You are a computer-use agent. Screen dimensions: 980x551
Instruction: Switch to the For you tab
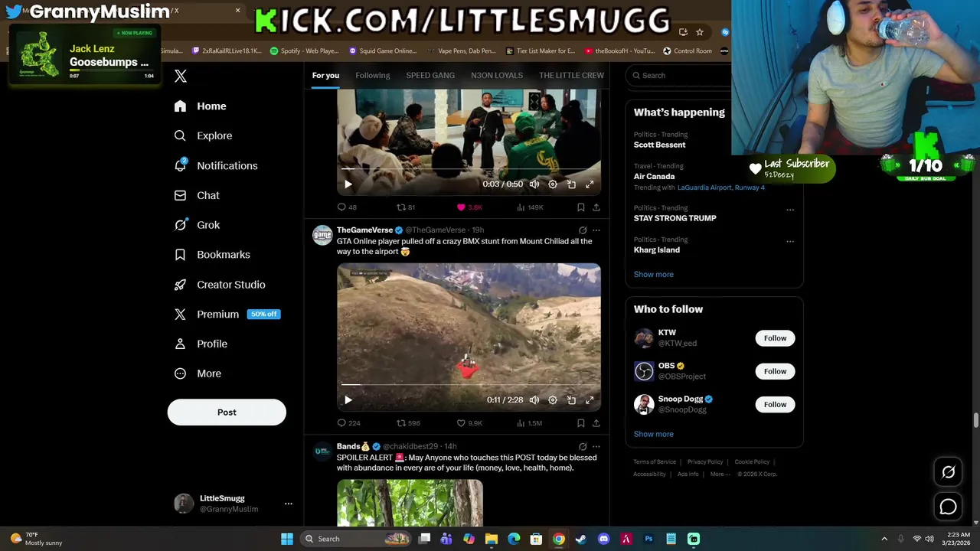point(325,76)
